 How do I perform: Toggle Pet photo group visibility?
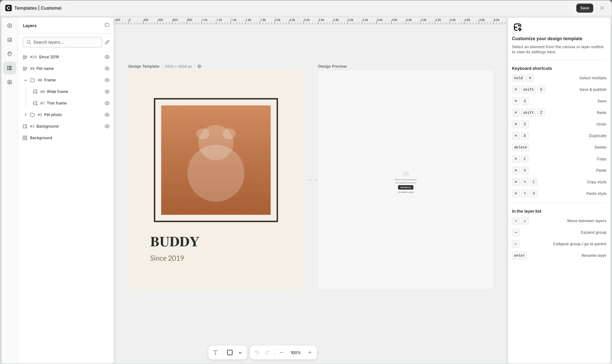107,115
